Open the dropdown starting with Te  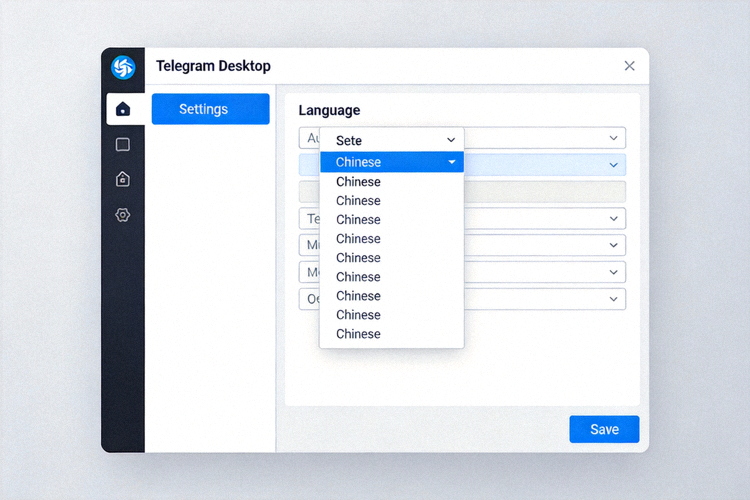click(x=613, y=219)
